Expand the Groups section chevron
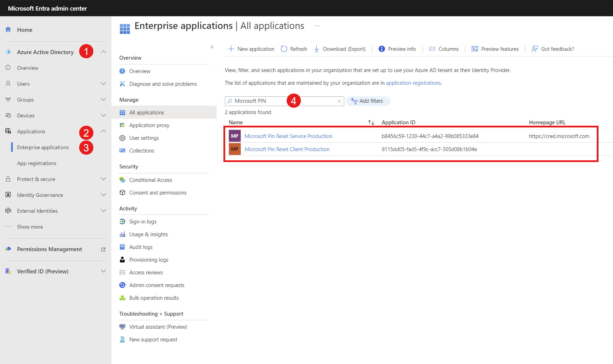The width and height of the screenshot is (613, 364). (x=104, y=100)
